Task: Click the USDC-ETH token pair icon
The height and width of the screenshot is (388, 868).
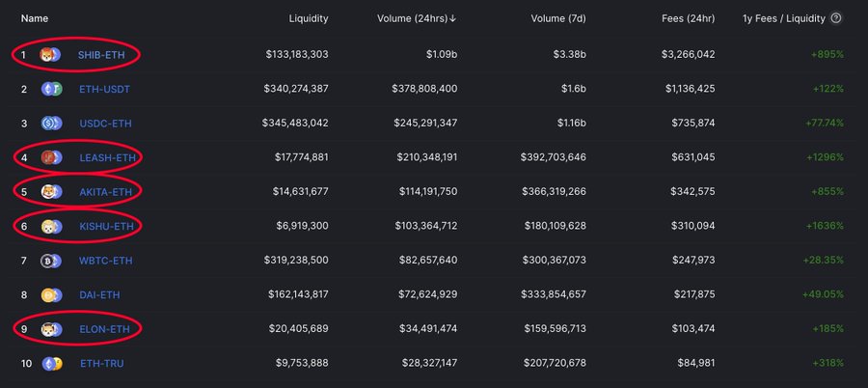Action: tap(51, 123)
